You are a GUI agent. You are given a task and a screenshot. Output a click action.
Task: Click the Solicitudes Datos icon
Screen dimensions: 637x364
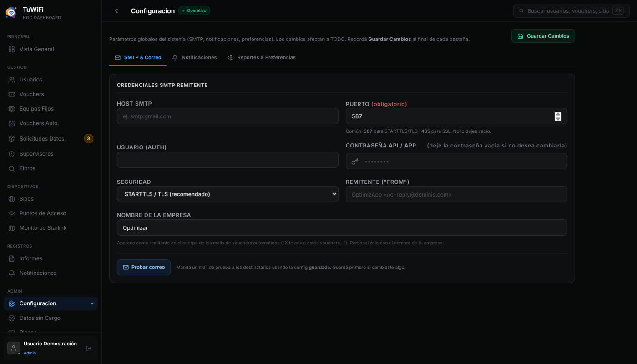(x=12, y=139)
